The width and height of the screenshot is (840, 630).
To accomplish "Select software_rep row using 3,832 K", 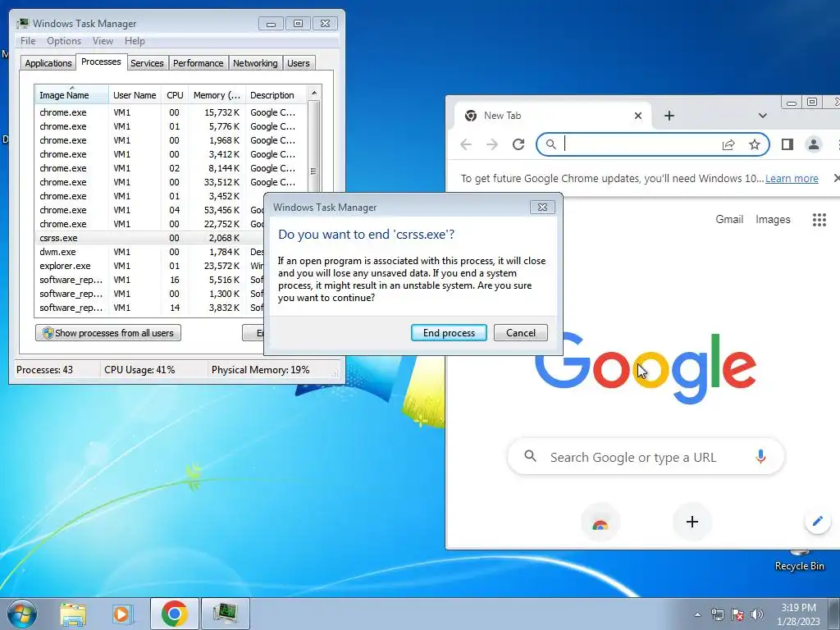I will (x=150, y=308).
